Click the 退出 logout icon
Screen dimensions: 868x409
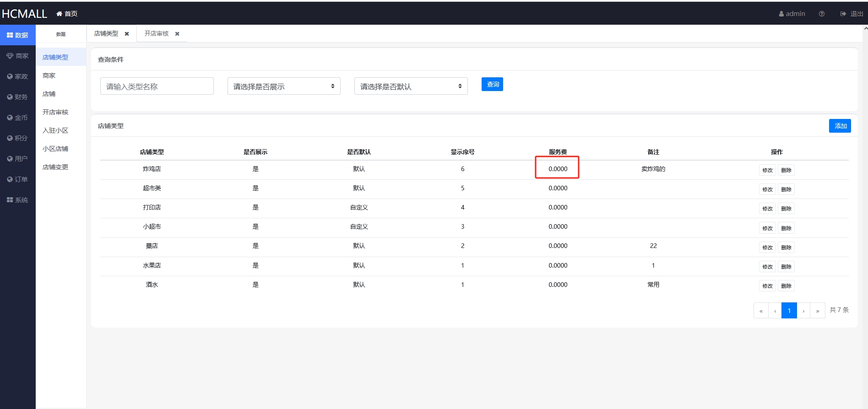pyautogui.click(x=843, y=14)
